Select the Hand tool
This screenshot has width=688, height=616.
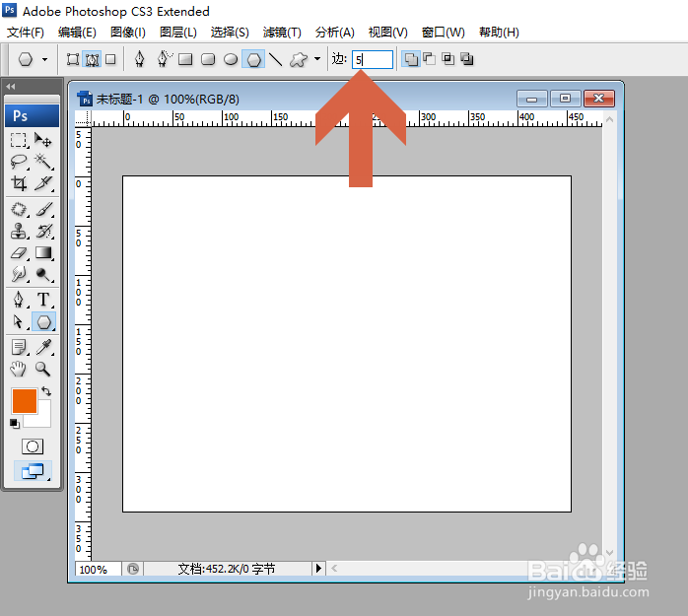click(19, 369)
